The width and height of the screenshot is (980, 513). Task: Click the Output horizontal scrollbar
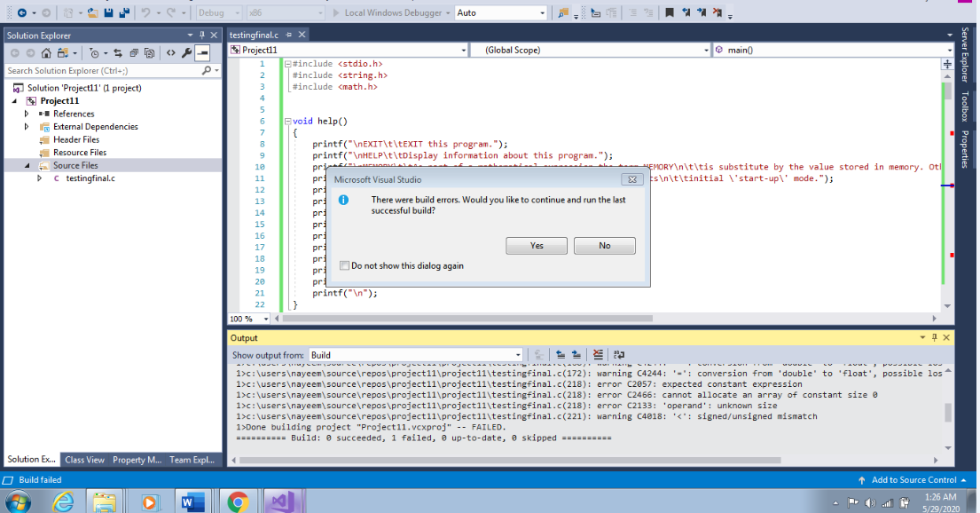(510, 460)
